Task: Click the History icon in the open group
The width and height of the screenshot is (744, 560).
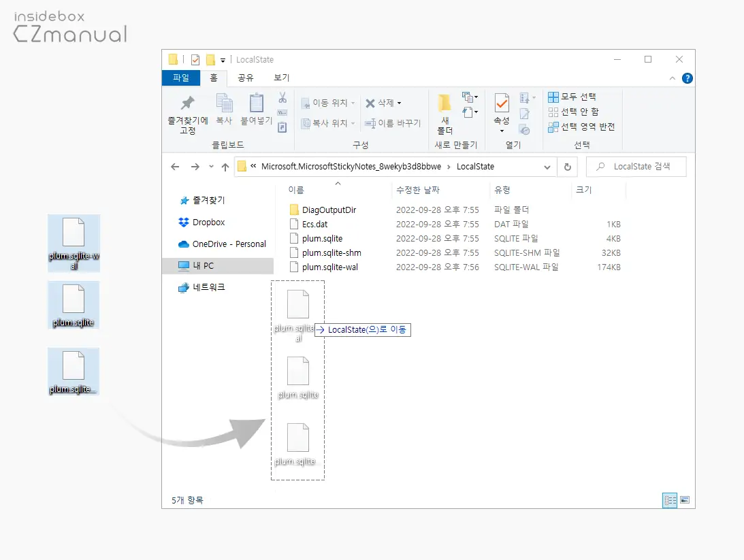Action: click(524, 130)
